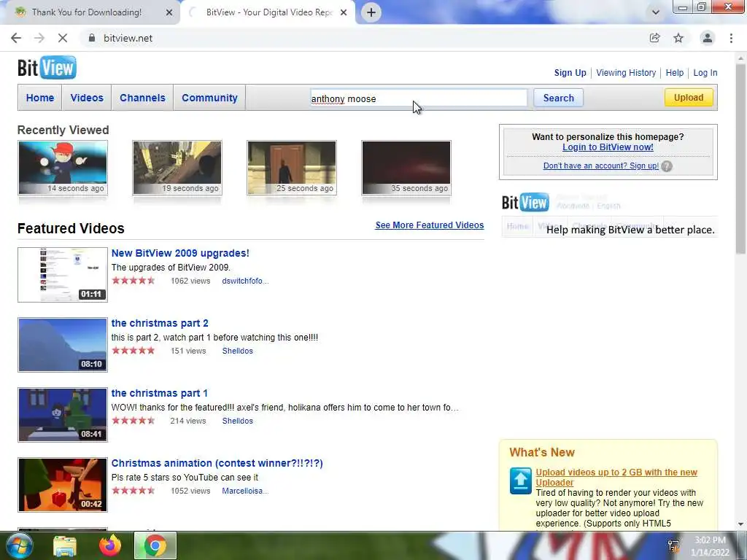Open Christmas animation contest winner title
747x560 pixels.
tap(217, 463)
